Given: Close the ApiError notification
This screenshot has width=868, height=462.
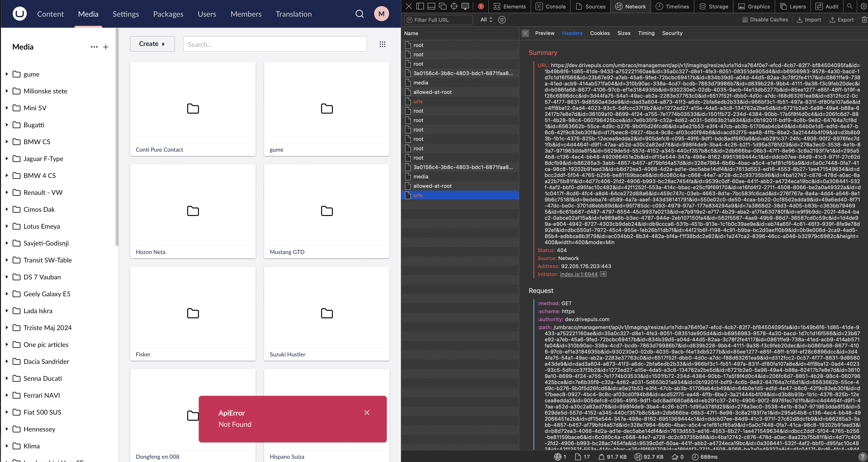Looking at the screenshot, I should pyautogui.click(x=367, y=412).
